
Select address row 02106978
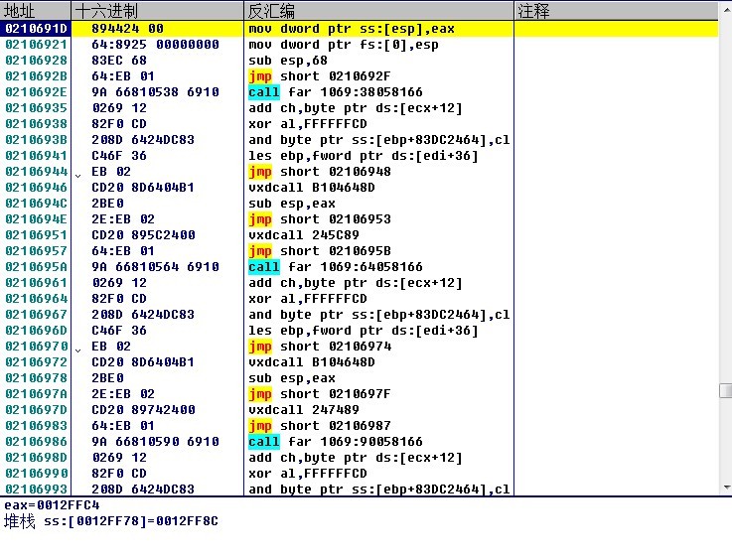[x=36, y=377]
